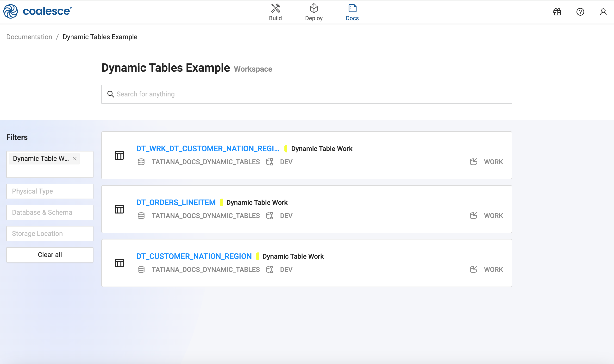This screenshot has width=614, height=364.
Task: Open DT_CUSTOMER_NATION_REGION node link
Action: click(x=194, y=256)
